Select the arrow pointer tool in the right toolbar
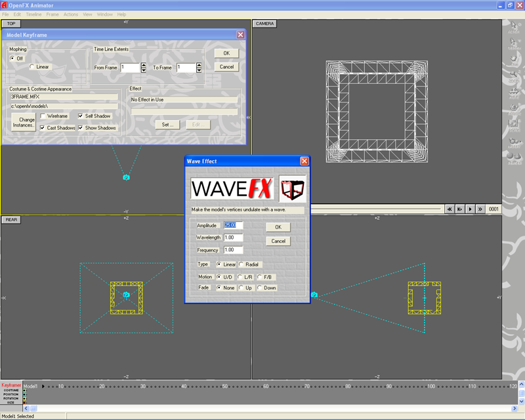This screenshot has width=525, height=420. point(514,26)
